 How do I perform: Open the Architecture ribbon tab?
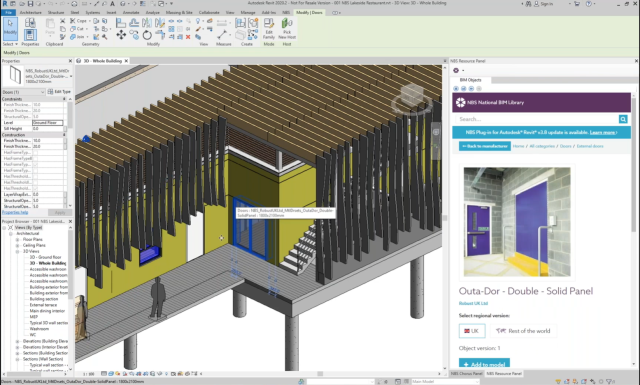(x=31, y=13)
